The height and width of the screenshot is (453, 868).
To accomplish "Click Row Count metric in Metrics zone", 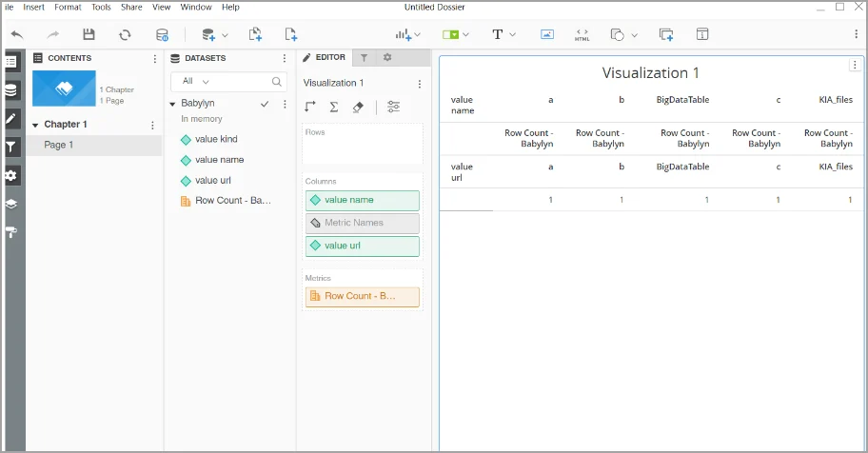I will click(x=363, y=297).
